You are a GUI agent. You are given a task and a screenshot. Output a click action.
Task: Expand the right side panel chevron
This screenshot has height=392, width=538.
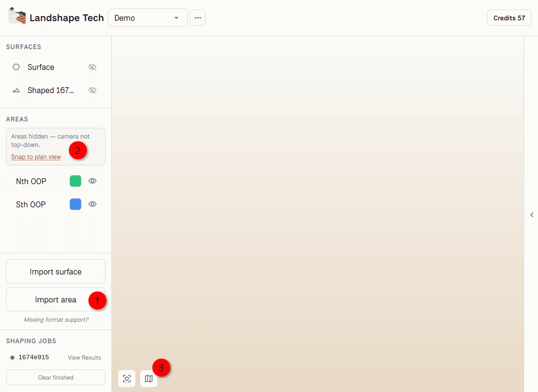532,215
